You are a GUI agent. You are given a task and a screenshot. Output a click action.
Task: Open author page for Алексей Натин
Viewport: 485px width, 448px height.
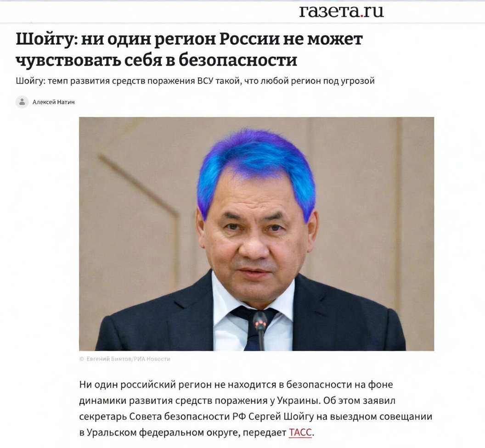tap(54, 102)
